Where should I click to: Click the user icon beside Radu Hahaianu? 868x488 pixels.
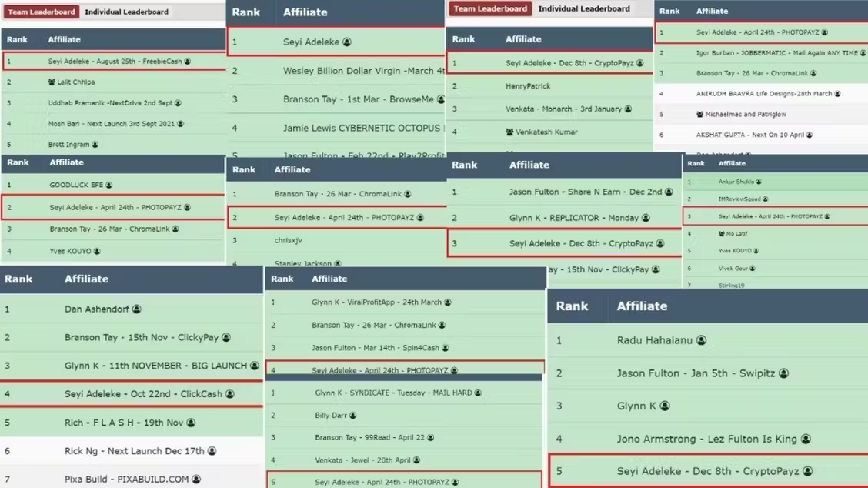[x=701, y=340]
